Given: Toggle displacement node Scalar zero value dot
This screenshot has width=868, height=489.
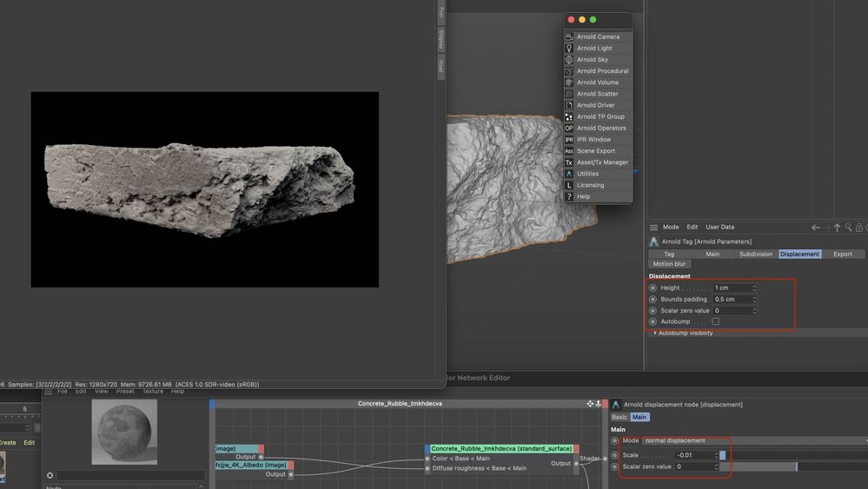Looking at the screenshot, I should tap(614, 467).
